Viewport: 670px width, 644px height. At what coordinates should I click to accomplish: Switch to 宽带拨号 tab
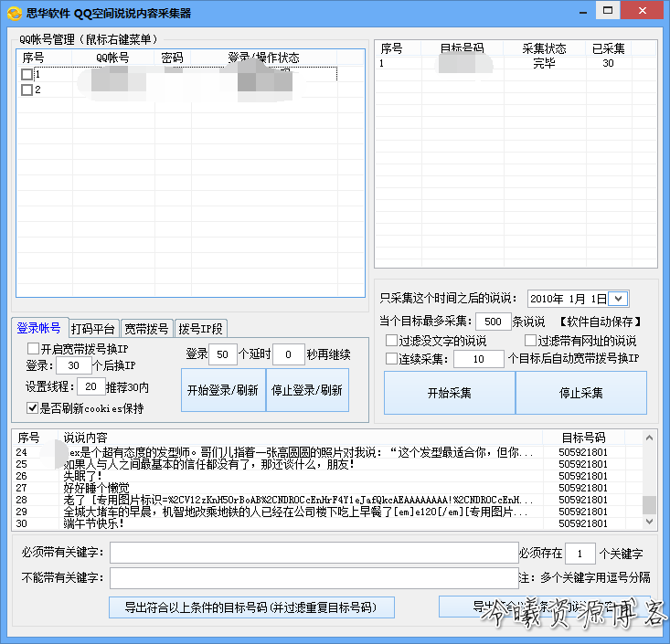click(x=146, y=329)
